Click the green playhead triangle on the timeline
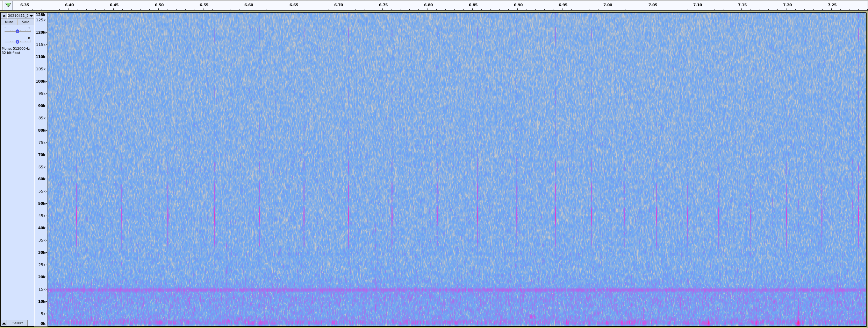868x328 pixels. pos(8,5)
